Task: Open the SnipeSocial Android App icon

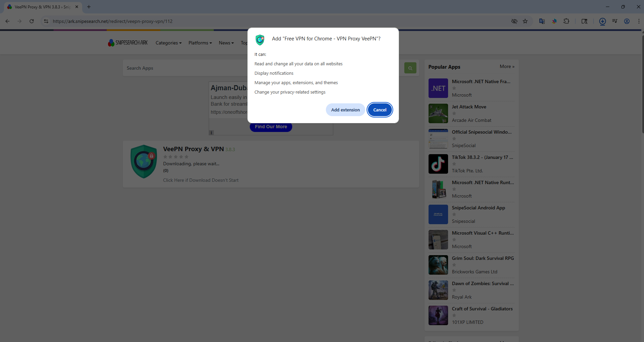Action: click(438, 214)
